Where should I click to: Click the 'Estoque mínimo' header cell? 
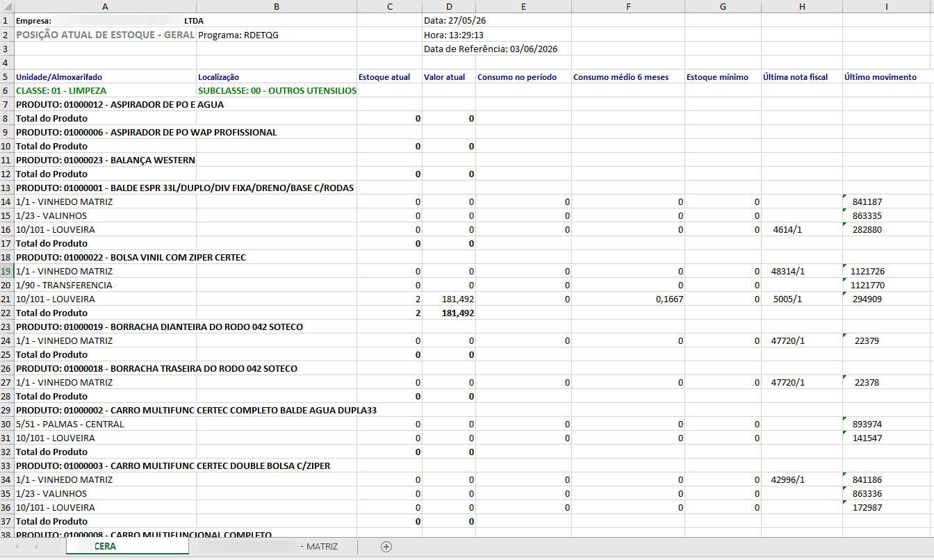[723, 76]
